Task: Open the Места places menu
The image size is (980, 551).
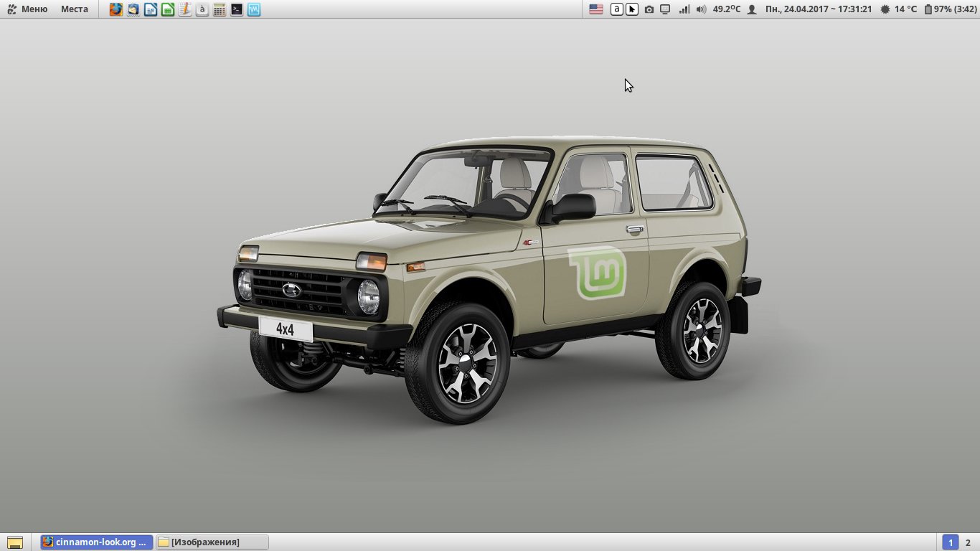Action: [x=75, y=9]
